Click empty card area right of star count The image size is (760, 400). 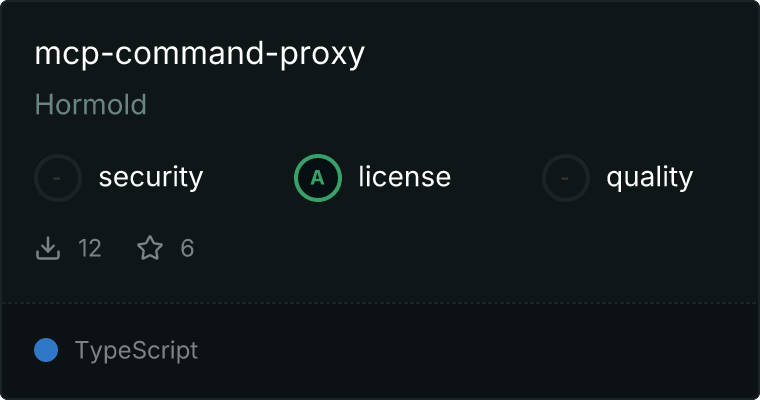pyautogui.click(x=475, y=248)
